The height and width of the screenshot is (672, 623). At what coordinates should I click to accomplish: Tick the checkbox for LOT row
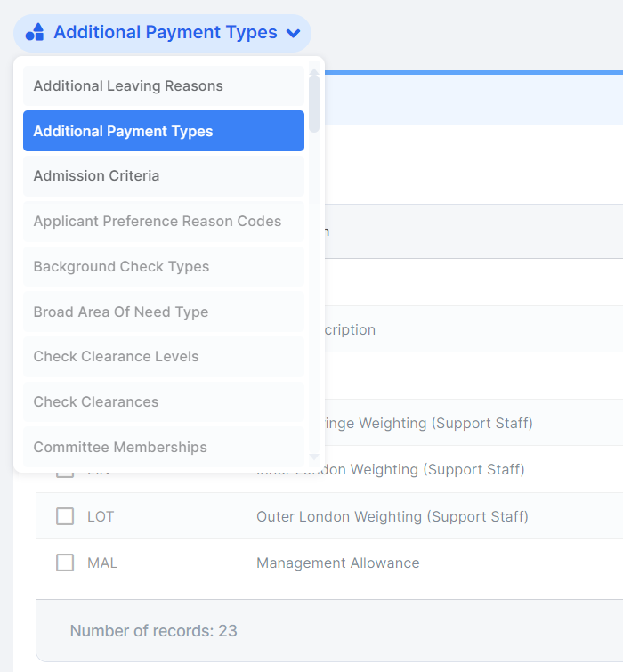(65, 516)
